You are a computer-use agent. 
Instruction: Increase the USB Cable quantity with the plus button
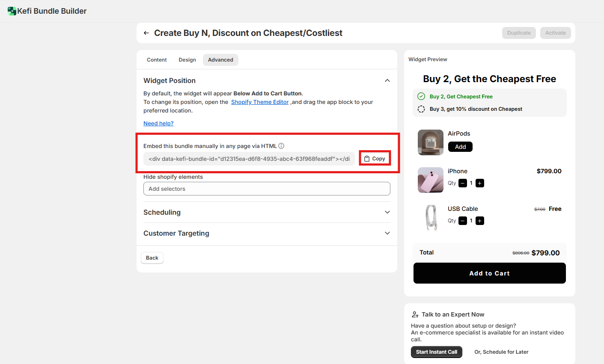coord(480,221)
